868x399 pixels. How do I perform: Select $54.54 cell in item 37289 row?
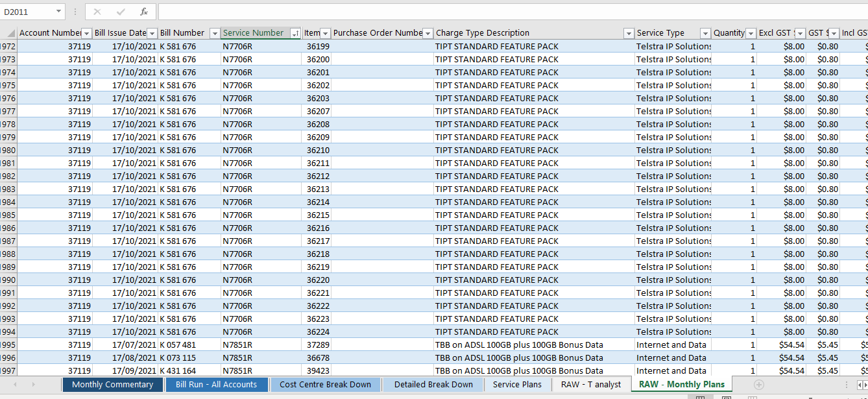tap(782, 345)
